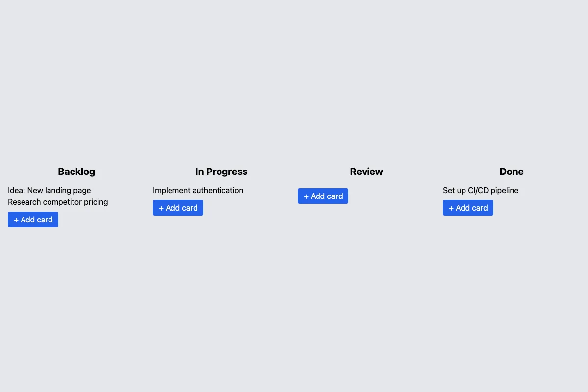Click the plus icon in the Review column
Image resolution: width=588 pixels, height=392 pixels.
click(306, 196)
